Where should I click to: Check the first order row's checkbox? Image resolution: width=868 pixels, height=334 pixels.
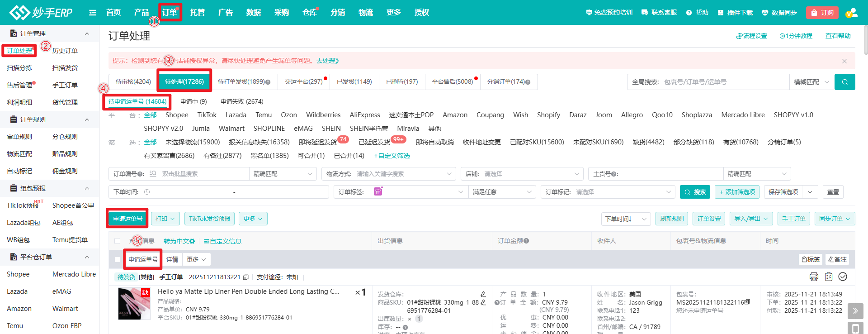pos(118,259)
